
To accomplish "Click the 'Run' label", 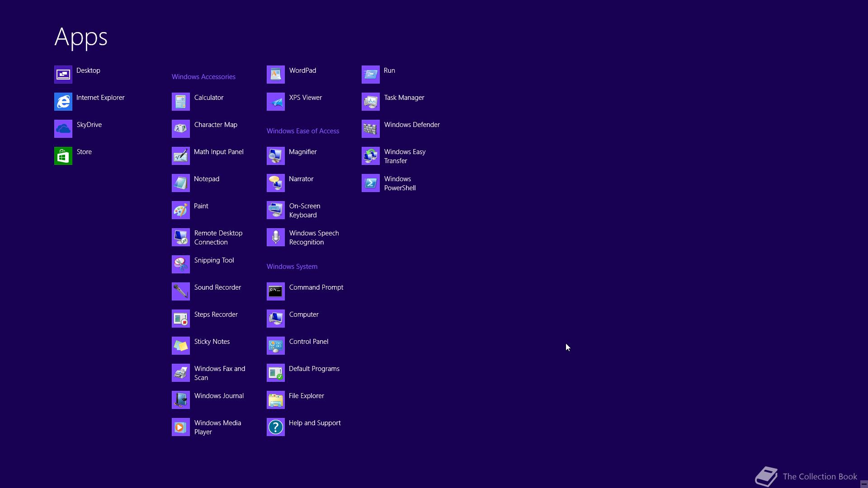I will (389, 70).
